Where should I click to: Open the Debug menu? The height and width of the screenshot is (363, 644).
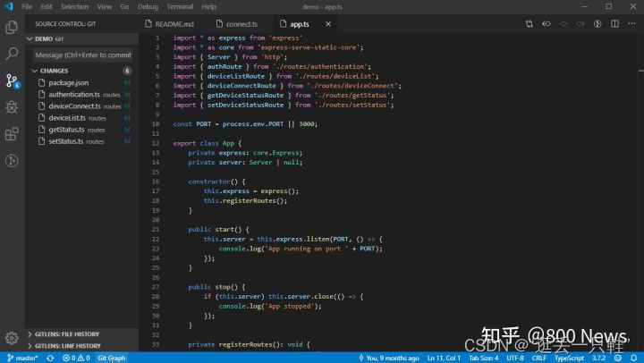click(x=148, y=6)
